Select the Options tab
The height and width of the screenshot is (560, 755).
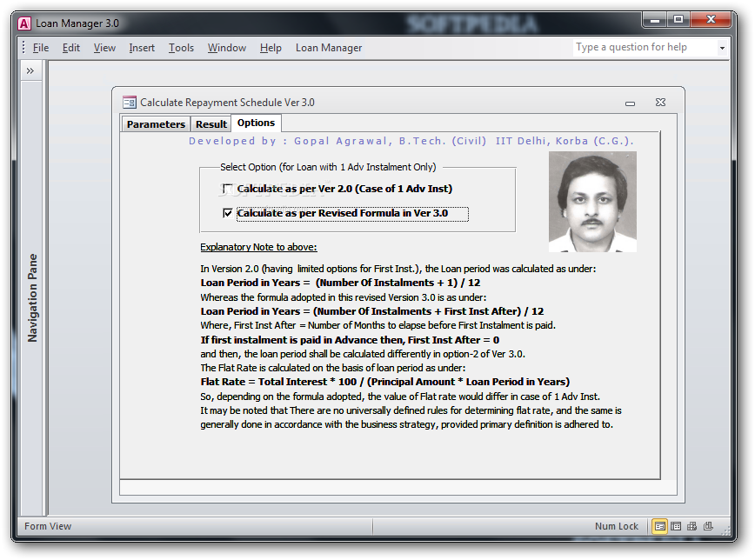tap(256, 123)
